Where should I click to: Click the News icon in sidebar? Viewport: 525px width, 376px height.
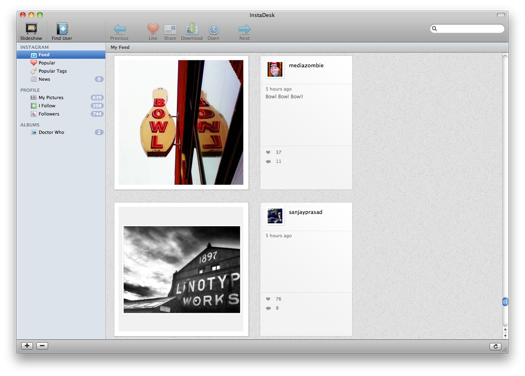[33, 79]
